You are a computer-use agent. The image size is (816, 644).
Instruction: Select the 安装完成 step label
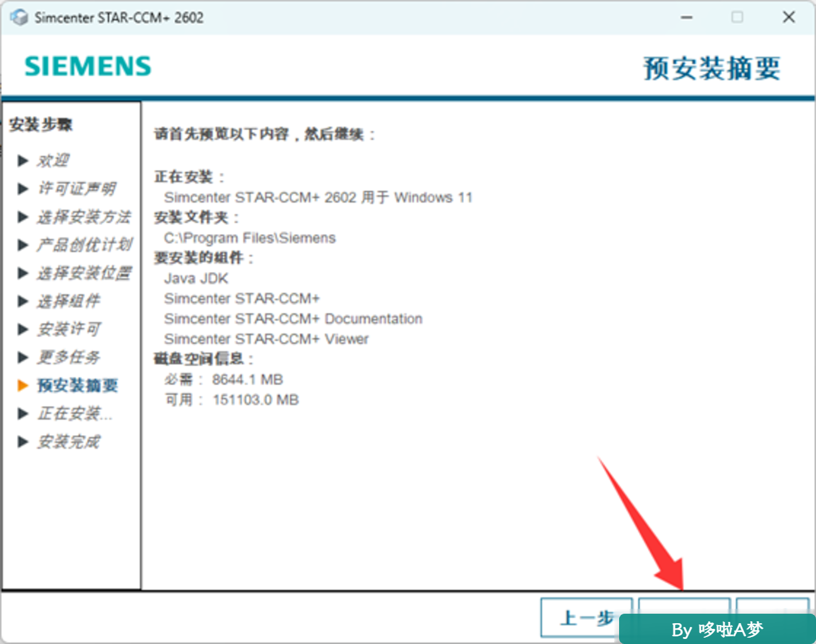pyautogui.click(x=68, y=441)
